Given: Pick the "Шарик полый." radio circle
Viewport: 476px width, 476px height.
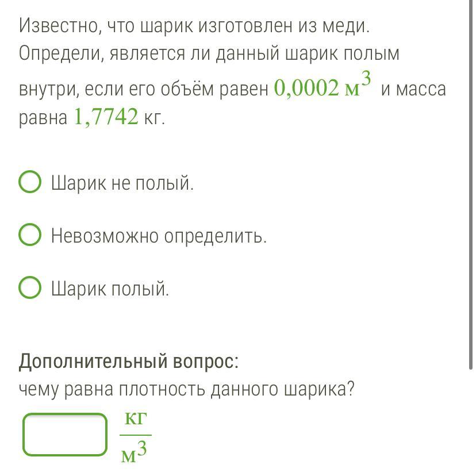Looking at the screenshot, I should [x=30, y=288].
